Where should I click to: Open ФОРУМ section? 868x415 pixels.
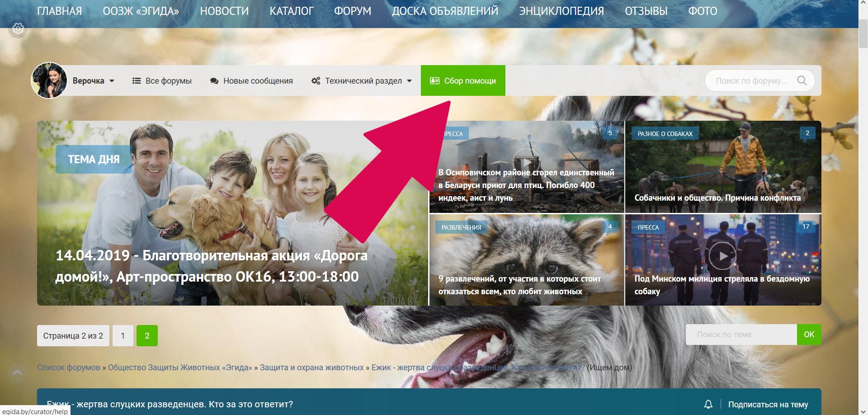pos(353,11)
